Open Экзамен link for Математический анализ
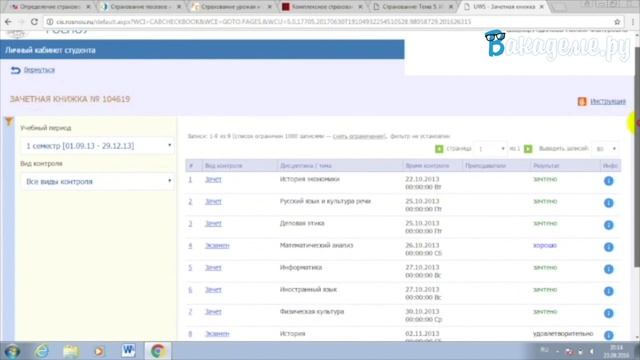The image size is (640, 360). pyautogui.click(x=217, y=245)
